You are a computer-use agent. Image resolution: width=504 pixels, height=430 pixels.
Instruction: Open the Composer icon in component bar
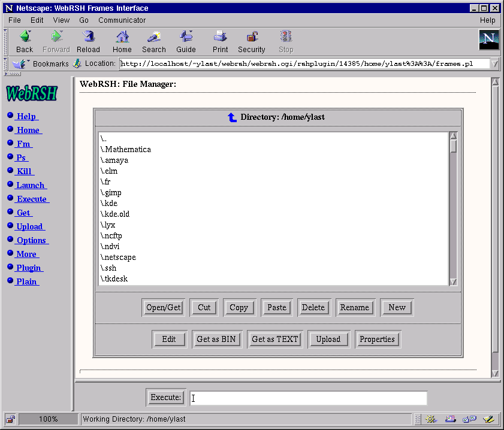click(x=488, y=419)
